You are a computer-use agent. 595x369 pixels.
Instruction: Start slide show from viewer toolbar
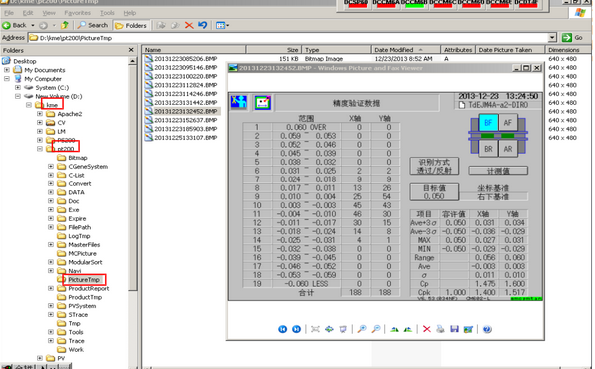343,329
